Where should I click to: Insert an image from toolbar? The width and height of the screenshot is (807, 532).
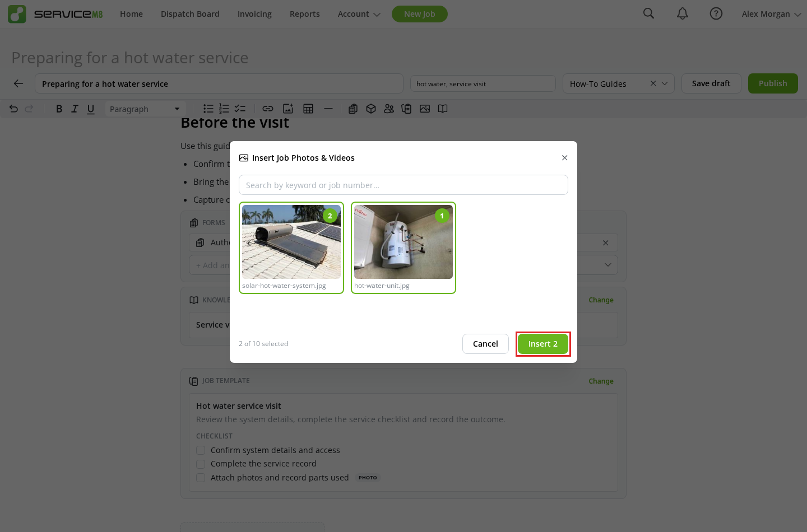click(288, 109)
